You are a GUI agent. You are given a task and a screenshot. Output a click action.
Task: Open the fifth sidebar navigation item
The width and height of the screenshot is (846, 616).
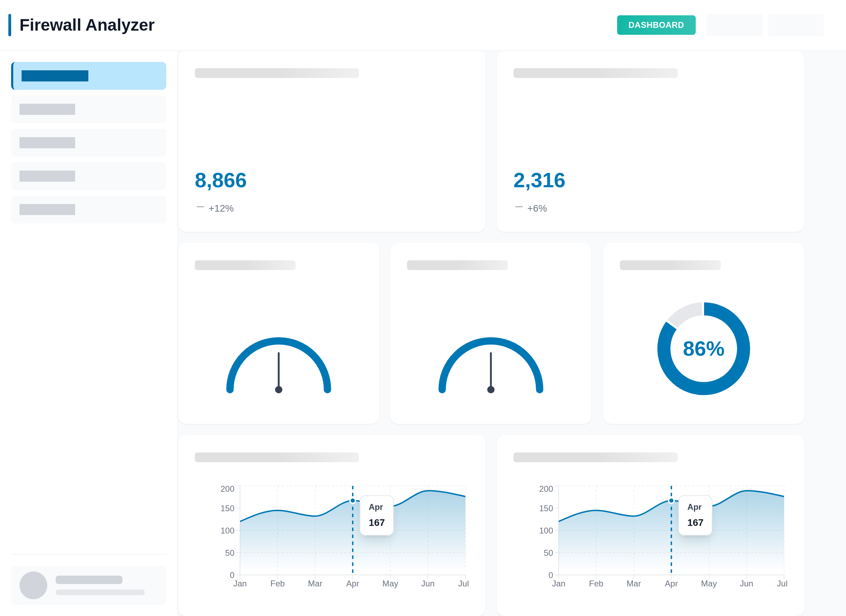click(89, 209)
